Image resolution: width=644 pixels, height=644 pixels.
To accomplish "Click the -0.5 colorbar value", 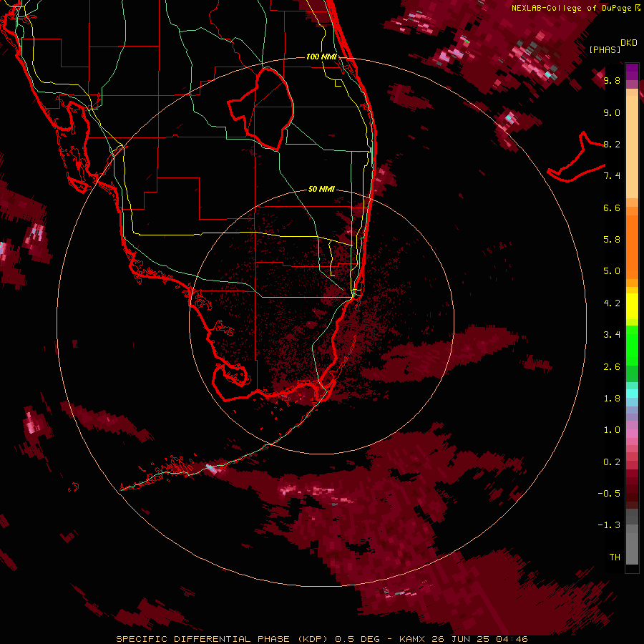I will point(609,494).
